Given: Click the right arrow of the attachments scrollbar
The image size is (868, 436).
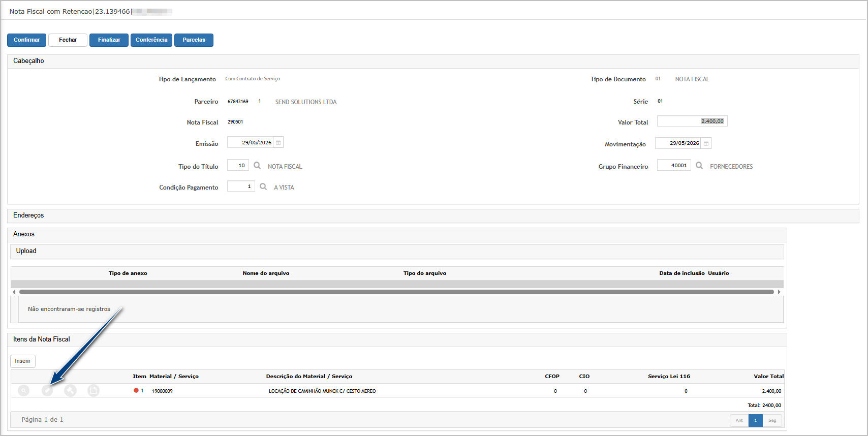Looking at the screenshot, I should pos(779,292).
